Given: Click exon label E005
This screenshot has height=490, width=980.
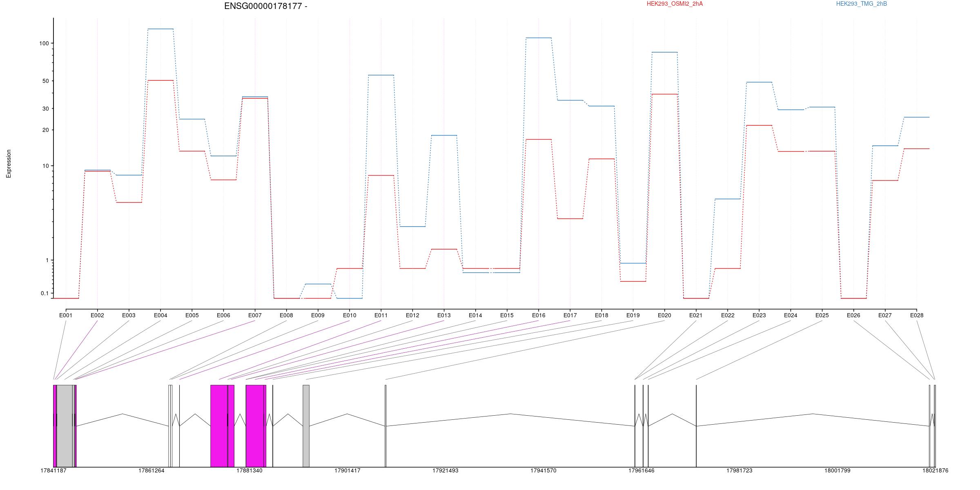Looking at the screenshot, I should (x=192, y=315).
